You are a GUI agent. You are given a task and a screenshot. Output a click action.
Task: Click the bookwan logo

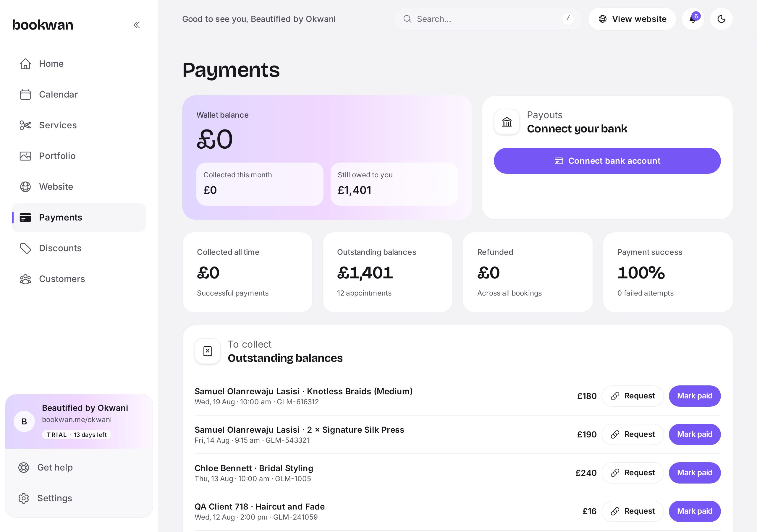coord(43,25)
